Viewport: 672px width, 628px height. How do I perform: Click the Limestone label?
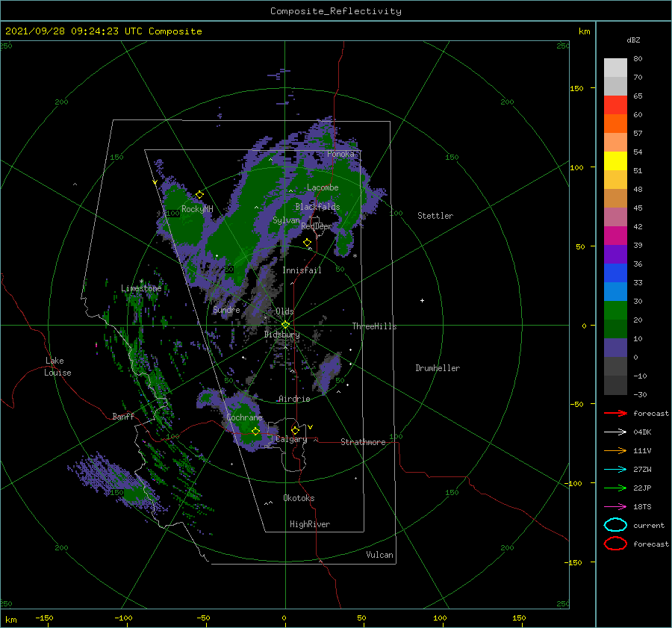[x=141, y=288]
